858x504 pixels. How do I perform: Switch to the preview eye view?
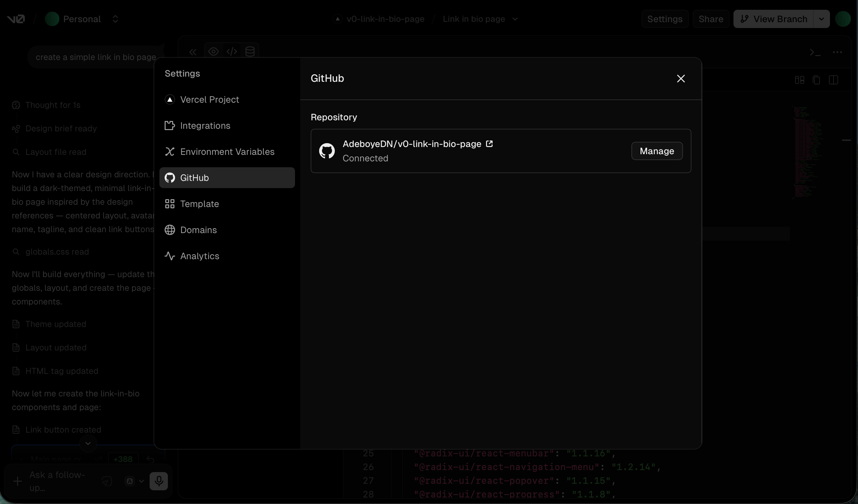point(214,52)
